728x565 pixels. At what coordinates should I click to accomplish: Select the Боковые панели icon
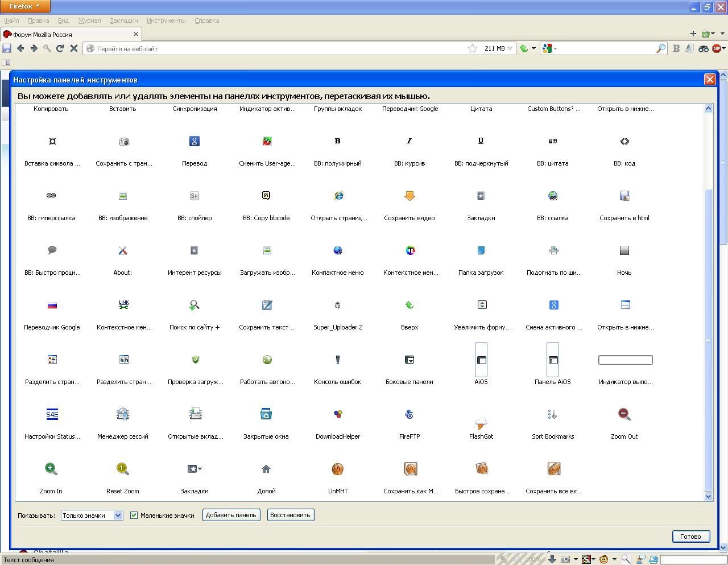409,360
